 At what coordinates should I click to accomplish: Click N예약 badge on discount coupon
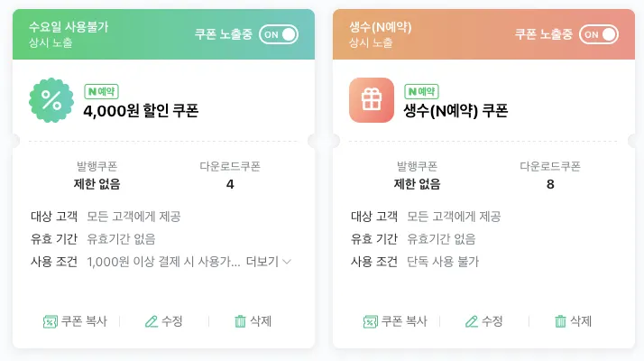coord(101,91)
